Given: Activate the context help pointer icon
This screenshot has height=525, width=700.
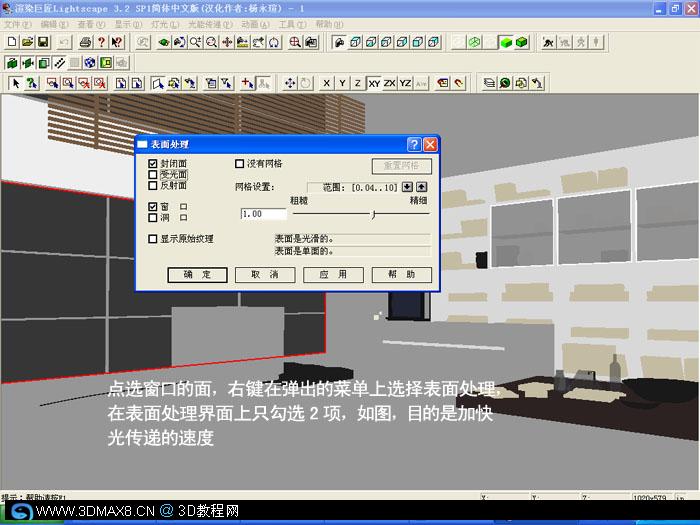Looking at the screenshot, I should tap(117, 42).
